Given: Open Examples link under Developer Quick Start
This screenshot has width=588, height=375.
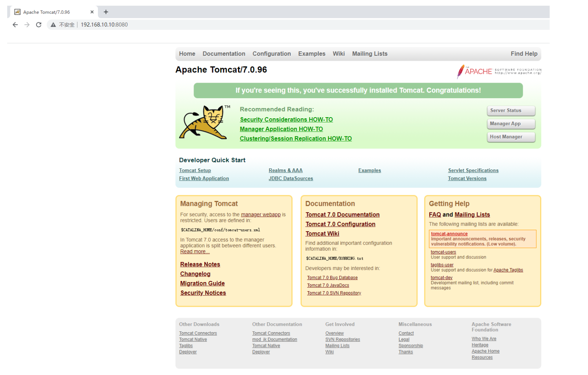Looking at the screenshot, I should pyautogui.click(x=370, y=171).
